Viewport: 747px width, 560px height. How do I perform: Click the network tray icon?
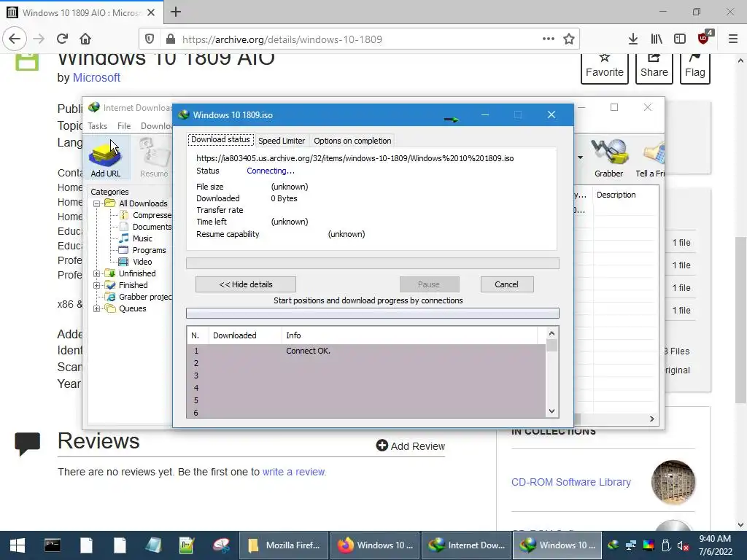click(x=631, y=545)
